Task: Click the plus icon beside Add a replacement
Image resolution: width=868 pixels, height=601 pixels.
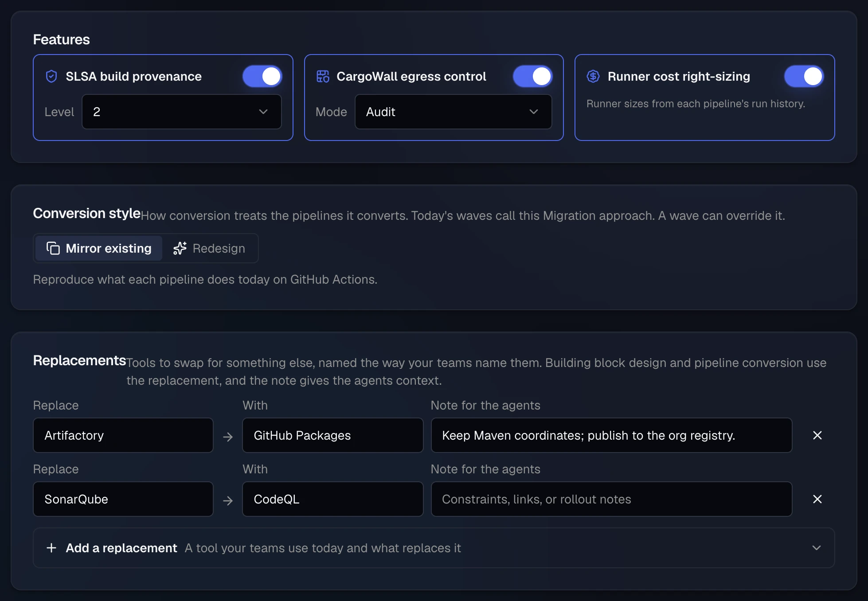Action: pos(51,548)
